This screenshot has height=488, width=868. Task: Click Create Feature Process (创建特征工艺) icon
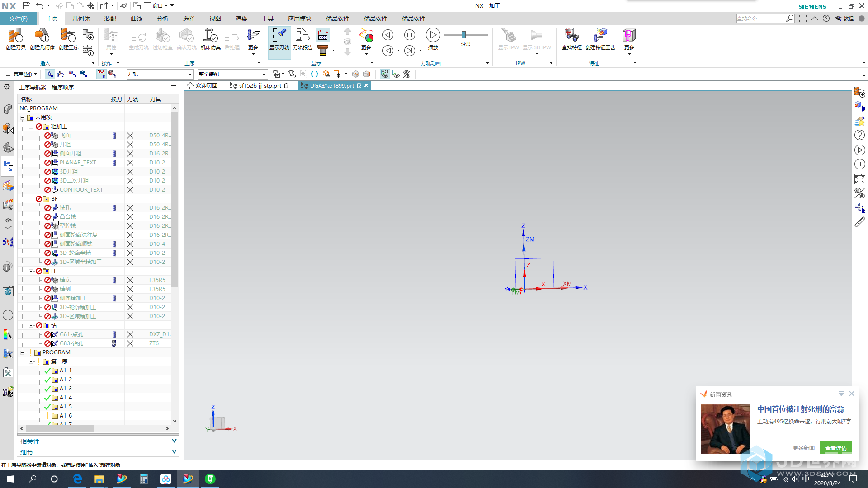pos(600,39)
